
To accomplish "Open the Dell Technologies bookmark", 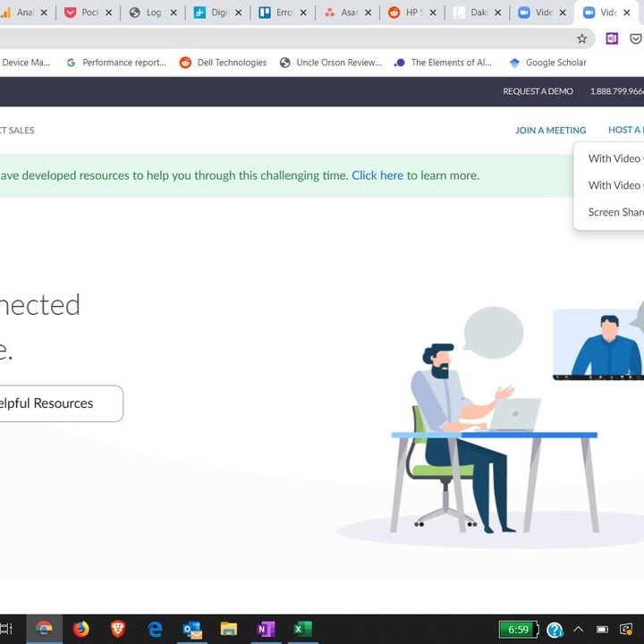I will pyautogui.click(x=223, y=63).
